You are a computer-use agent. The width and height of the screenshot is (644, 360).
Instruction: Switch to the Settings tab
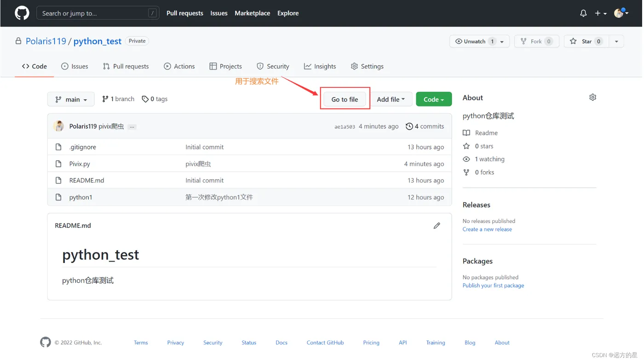coord(368,66)
